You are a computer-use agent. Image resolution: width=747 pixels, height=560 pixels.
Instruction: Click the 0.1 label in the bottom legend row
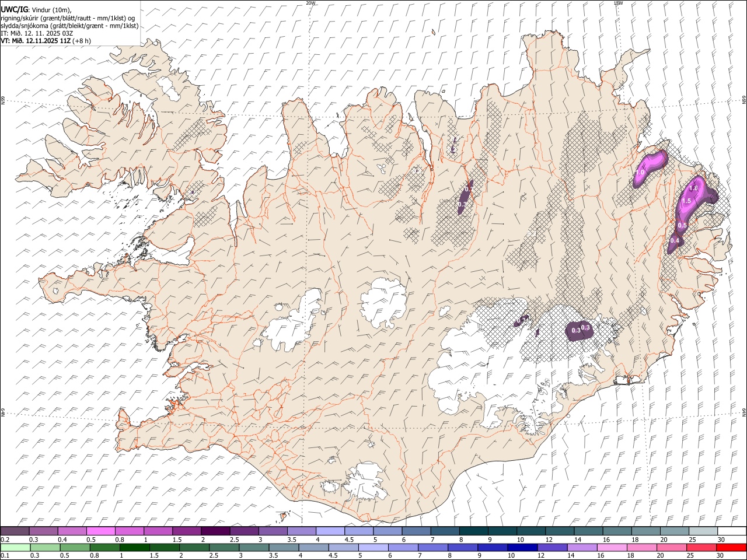[5, 555]
